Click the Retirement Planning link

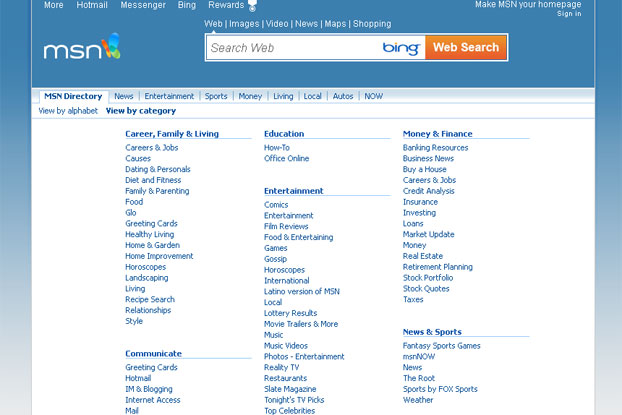[x=438, y=267]
